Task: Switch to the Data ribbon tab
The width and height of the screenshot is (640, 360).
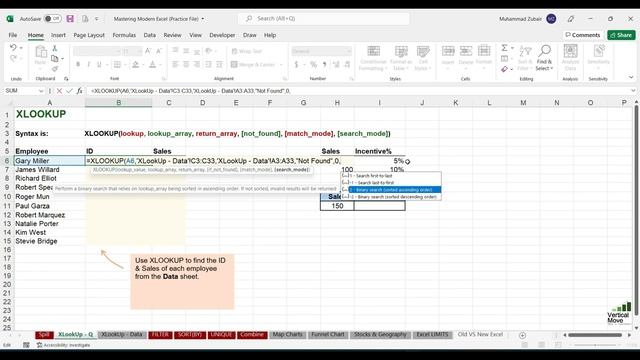Action: [x=149, y=35]
